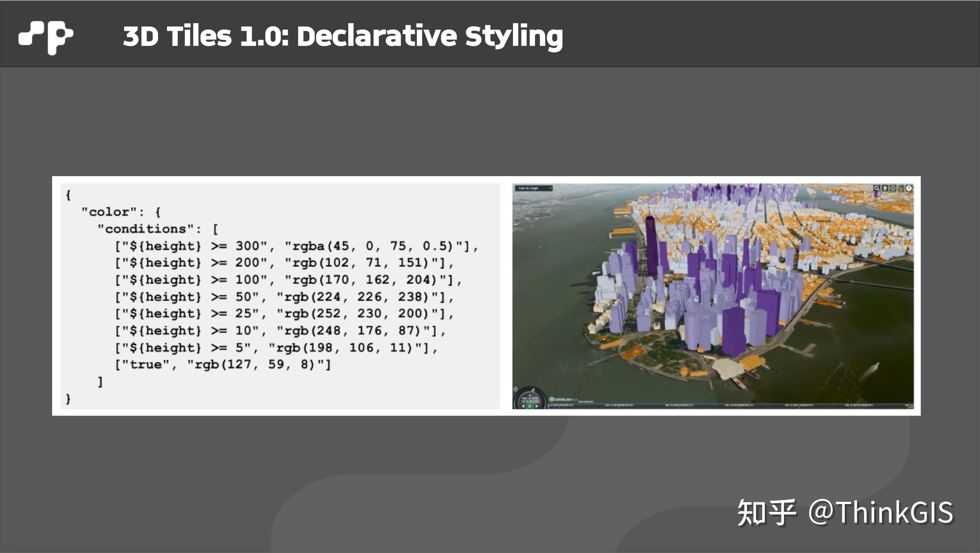
Task: Click the help question mark icon
Action: click(910, 188)
